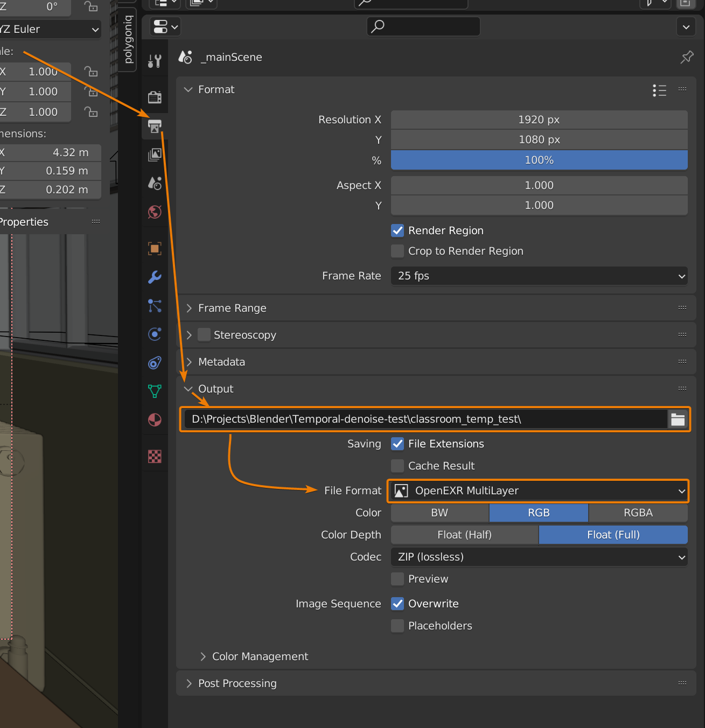Open the View Layer properties tab

pos(155,155)
